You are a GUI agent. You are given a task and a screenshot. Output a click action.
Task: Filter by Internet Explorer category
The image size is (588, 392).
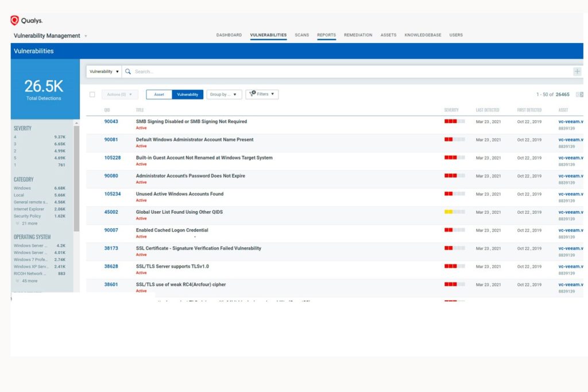[x=40, y=209]
